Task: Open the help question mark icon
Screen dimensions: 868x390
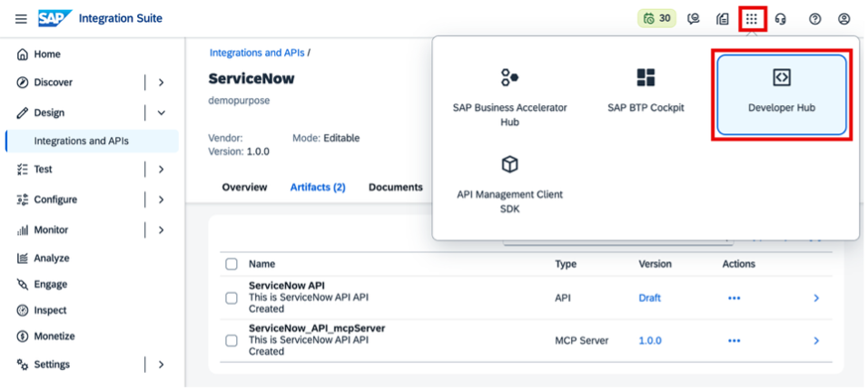Action: [814, 19]
